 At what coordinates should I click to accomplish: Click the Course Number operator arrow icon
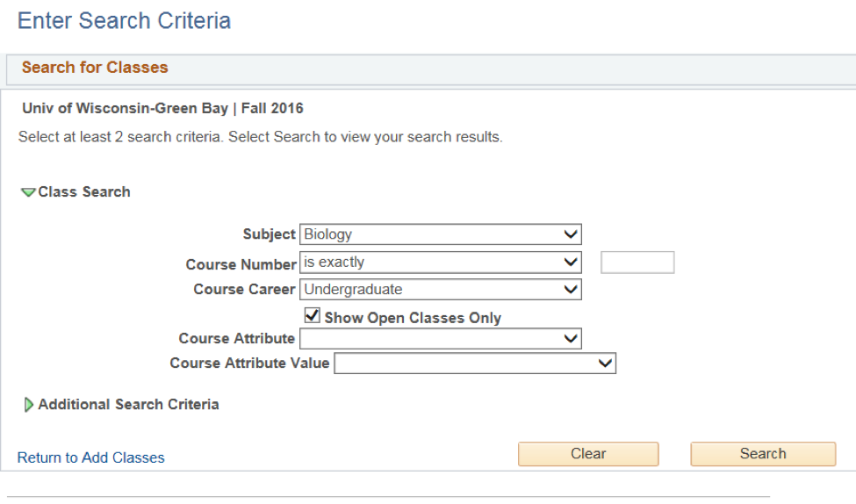tap(571, 263)
